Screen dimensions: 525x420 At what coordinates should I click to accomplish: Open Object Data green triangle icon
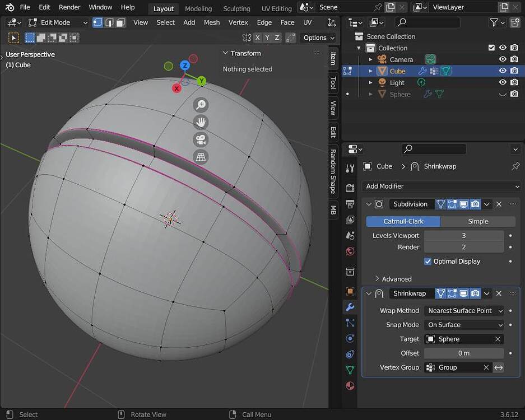350,370
